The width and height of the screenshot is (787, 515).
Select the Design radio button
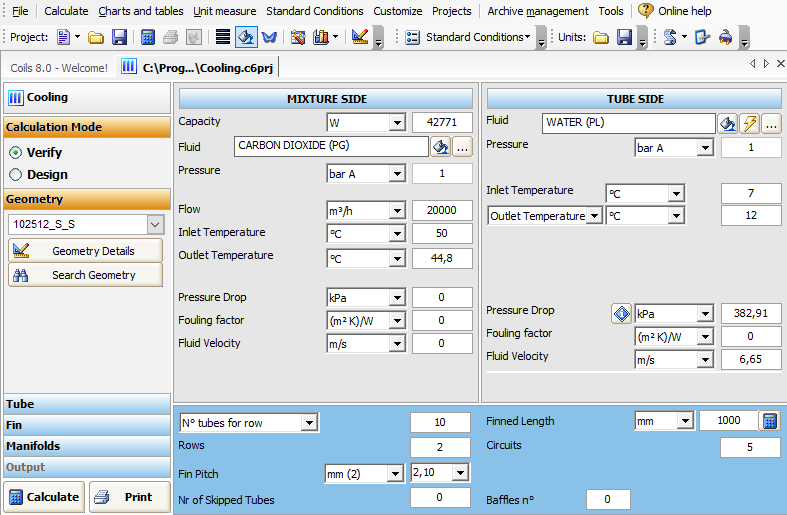(16, 175)
